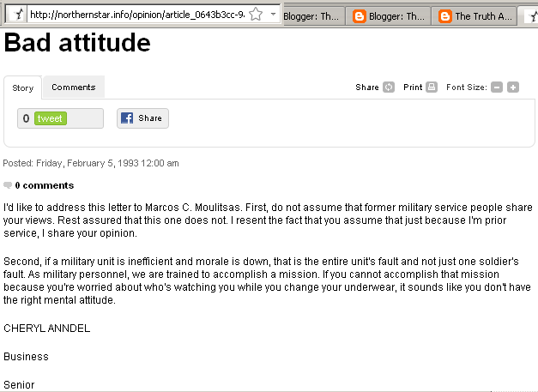Click the Share icon next to Share
Image resolution: width=538 pixels, height=392 pixels.
389,87
